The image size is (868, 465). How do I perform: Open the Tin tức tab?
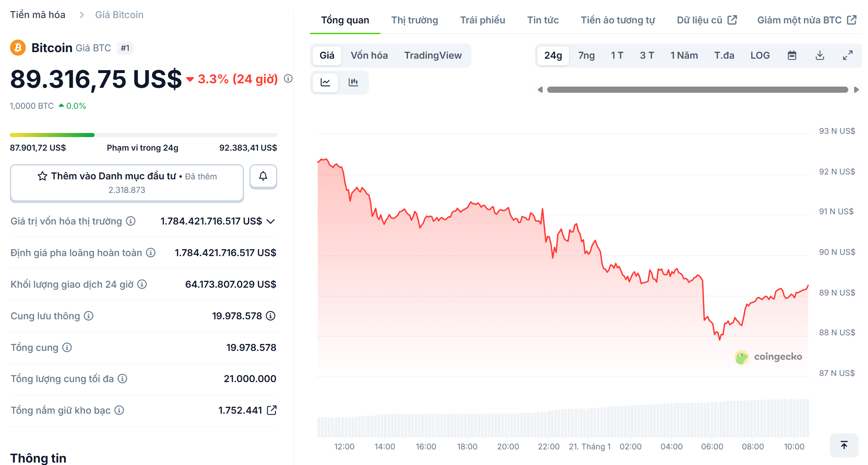[x=543, y=19]
